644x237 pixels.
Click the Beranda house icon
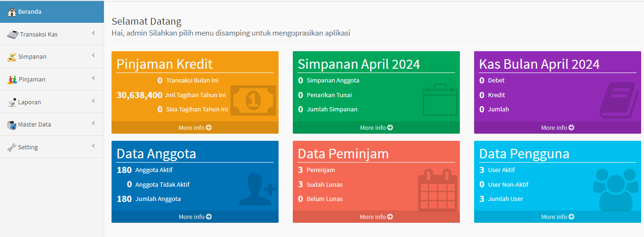[12, 12]
